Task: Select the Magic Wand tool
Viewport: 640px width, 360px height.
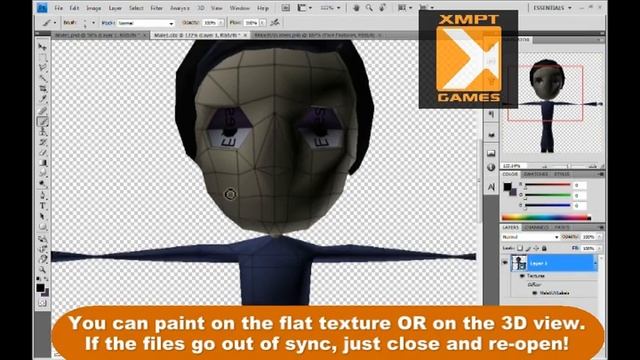Action: 42,78
